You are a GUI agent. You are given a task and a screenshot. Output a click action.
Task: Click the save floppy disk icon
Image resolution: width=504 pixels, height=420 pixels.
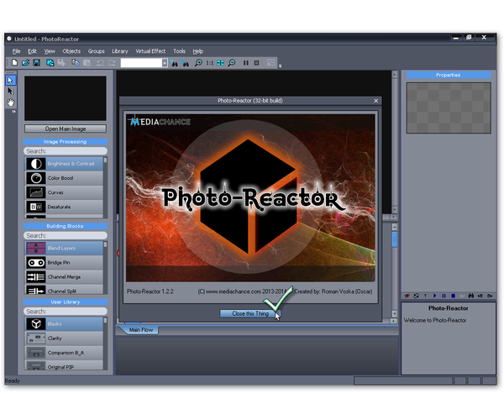pyautogui.click(x=37, y=63)
